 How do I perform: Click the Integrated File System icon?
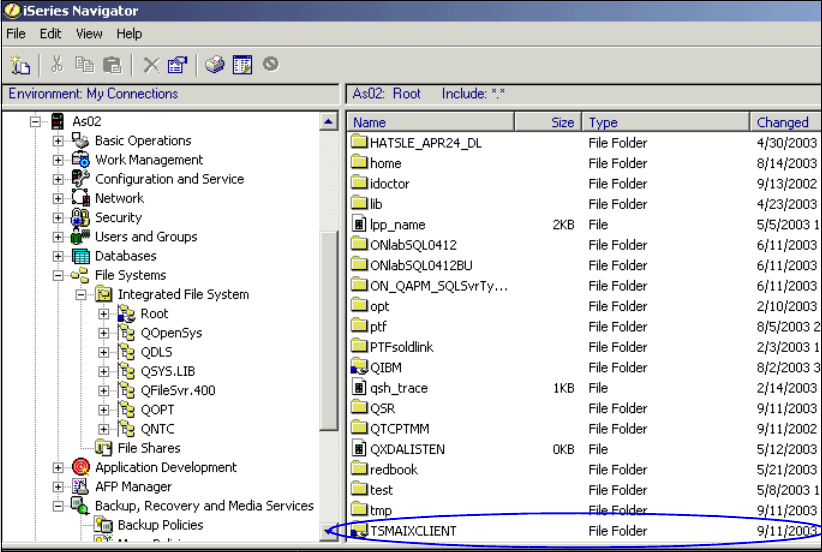(x=104, y=294)
